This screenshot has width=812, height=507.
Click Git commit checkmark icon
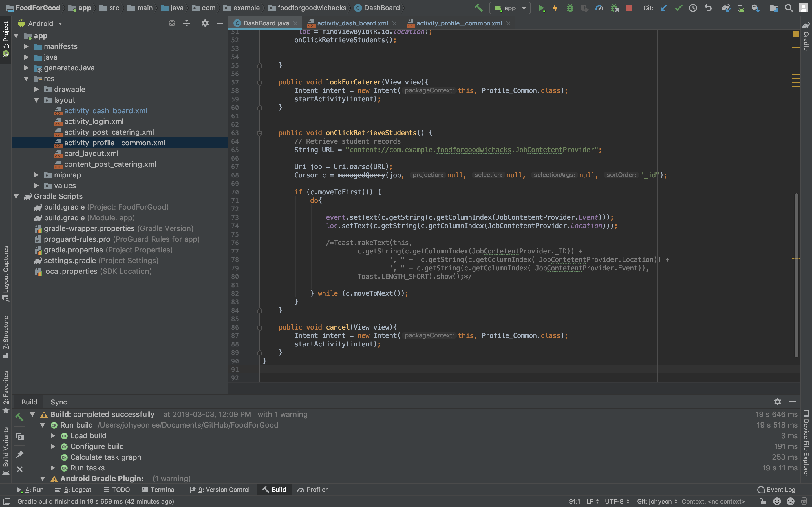click(678, 8)
